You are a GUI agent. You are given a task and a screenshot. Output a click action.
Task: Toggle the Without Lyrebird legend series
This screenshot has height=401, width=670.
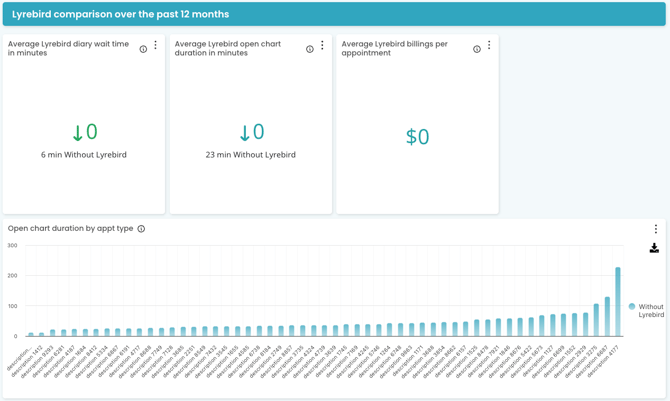click(646, 310)
